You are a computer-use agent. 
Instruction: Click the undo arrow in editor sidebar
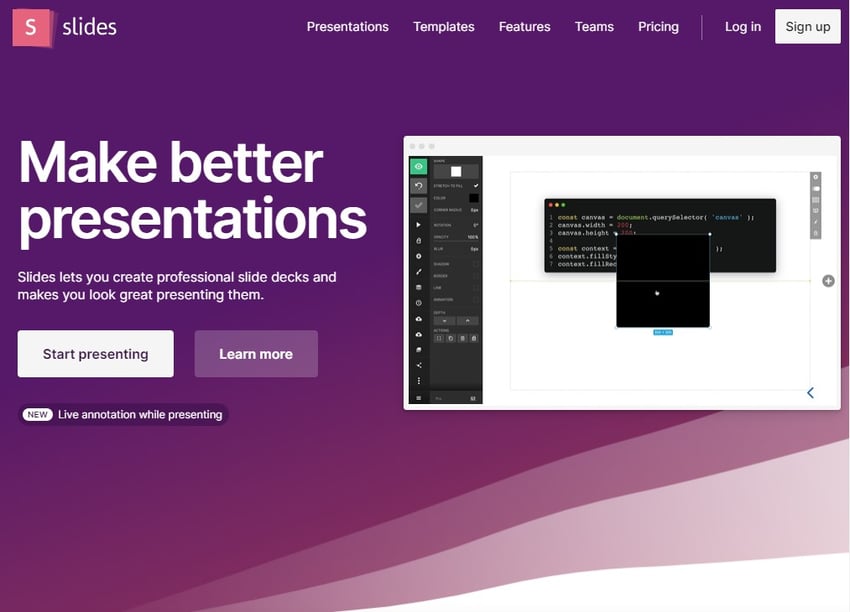tap(418, 186)
